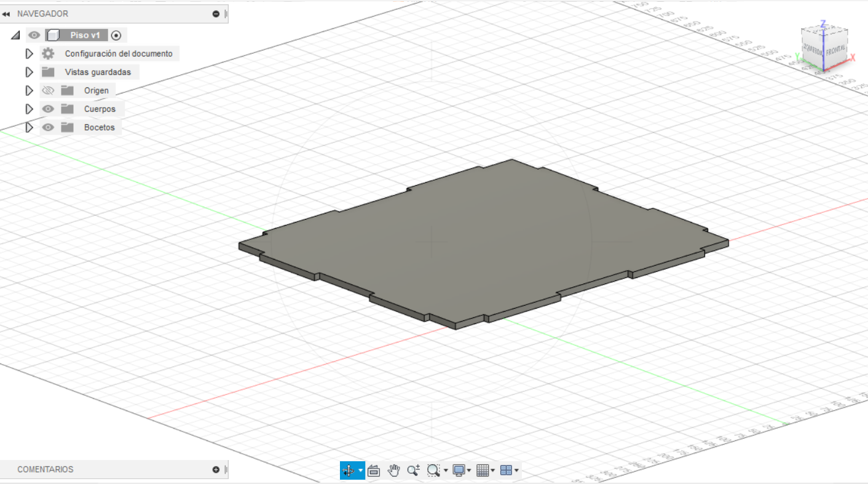Expand the Bocetos node

28,127
